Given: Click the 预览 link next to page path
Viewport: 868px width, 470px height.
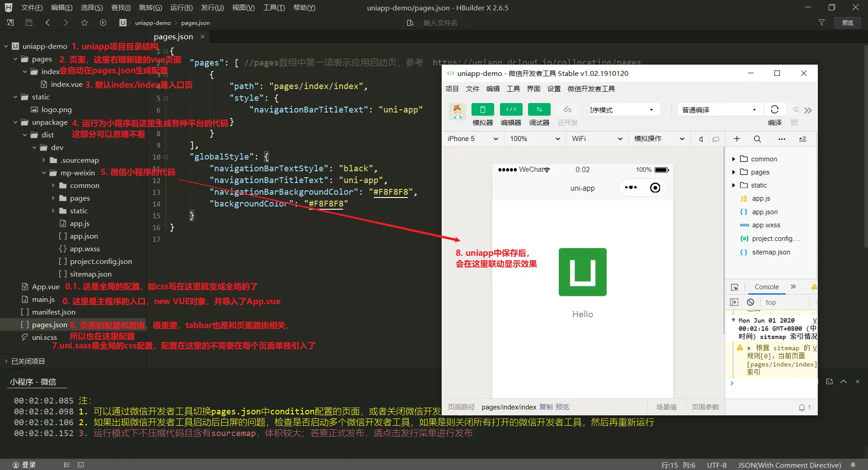Looking at the screenshot, I should 562,407.
